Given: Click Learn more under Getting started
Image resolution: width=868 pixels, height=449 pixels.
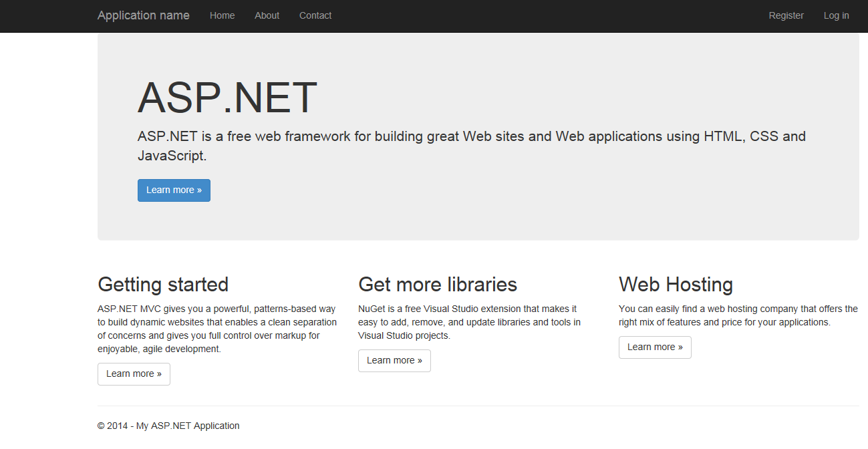Looking at the screenshot, I should 134,373.
